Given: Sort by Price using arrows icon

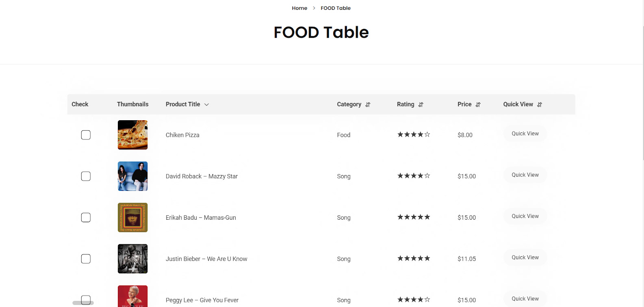Looking at the screenshot, I should [478, 105].
